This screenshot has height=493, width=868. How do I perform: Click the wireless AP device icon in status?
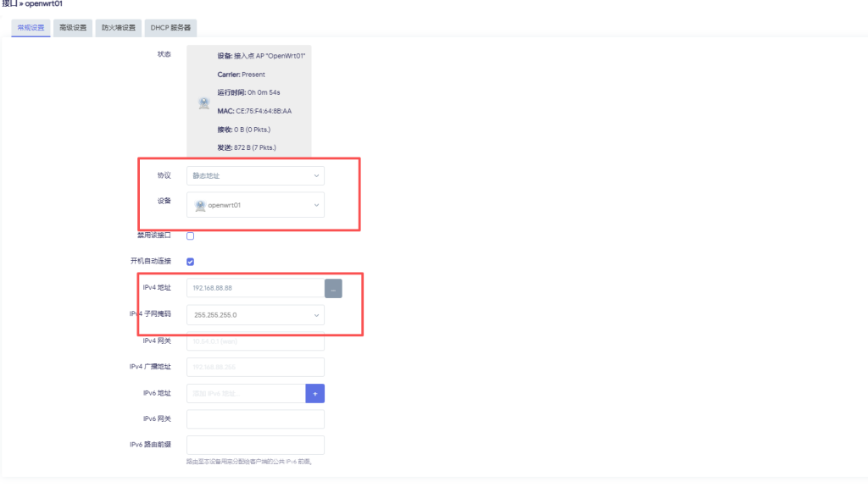(203, 102)
